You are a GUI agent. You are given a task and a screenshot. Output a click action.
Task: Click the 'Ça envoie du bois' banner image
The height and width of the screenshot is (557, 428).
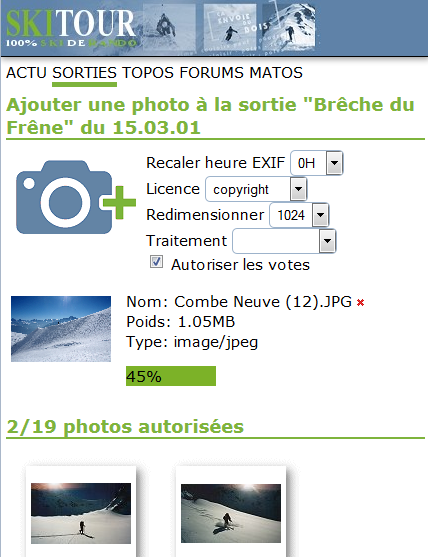pyautogui.click(x=230, y=28)
